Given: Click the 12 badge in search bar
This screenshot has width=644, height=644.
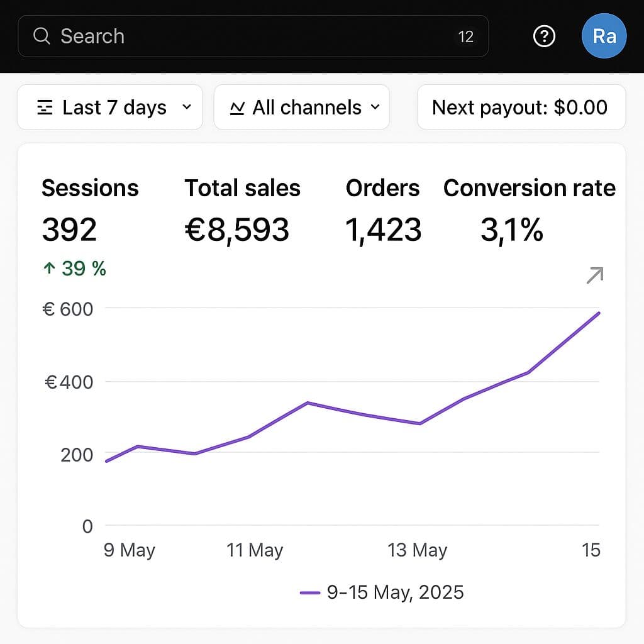Looking at the screenshot, I should pos(466,36).
